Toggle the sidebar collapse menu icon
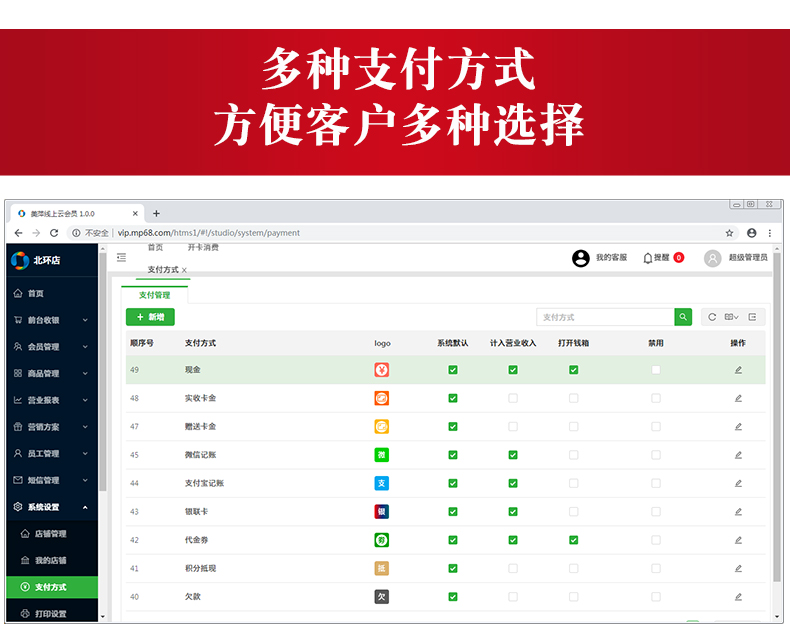Screen dimensions: 790x624 pos(122,258)
